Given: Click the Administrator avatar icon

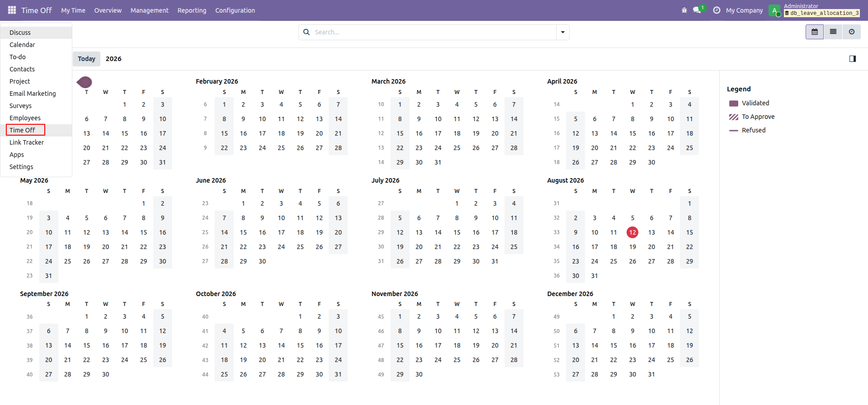Looking at the screenshot, I should 774,10.
